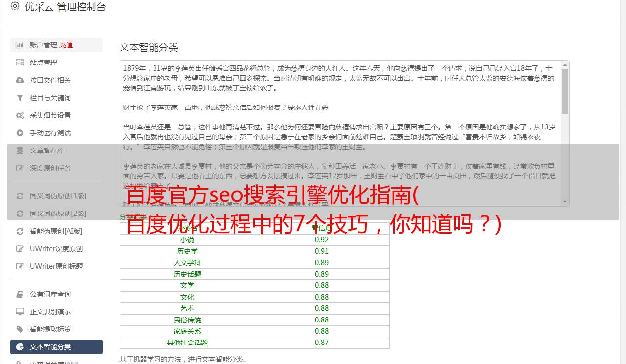
Task: Click the bar chart icon for 账户管理
Action: coord(20,45)
